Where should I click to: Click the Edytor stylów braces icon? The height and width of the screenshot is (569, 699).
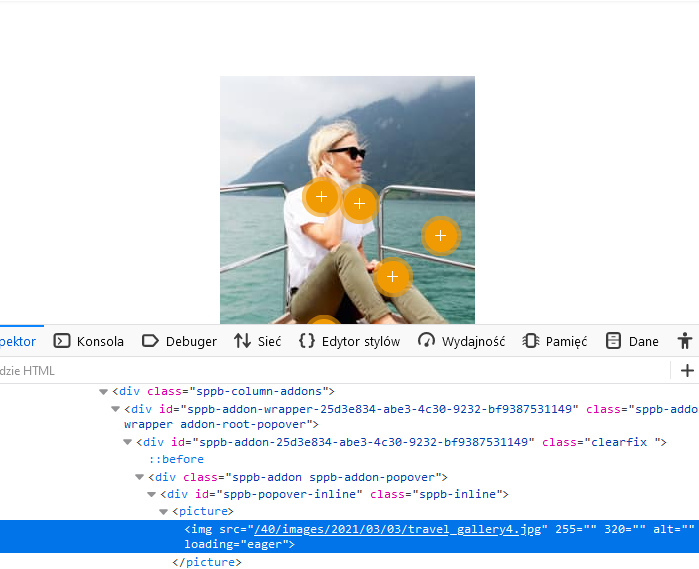pos(307,341)
